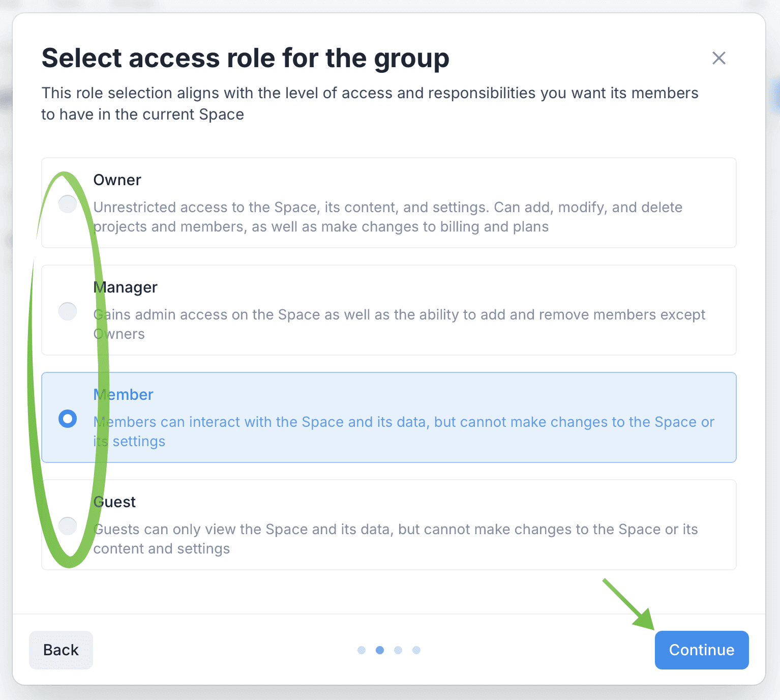Click the second, active step dot
This screenshot has width=780, height=700.
pyautogui.click(x=380, y=650)
